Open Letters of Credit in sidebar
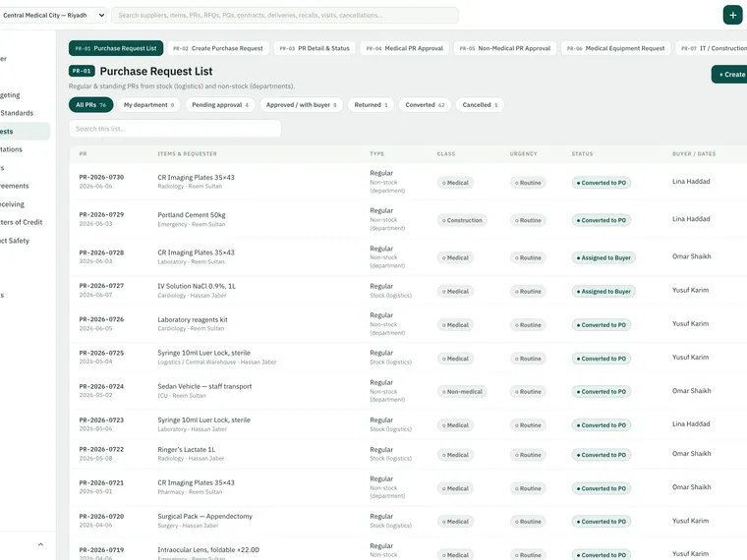Viewport: 747px width, 560px height. pos(21,222)
